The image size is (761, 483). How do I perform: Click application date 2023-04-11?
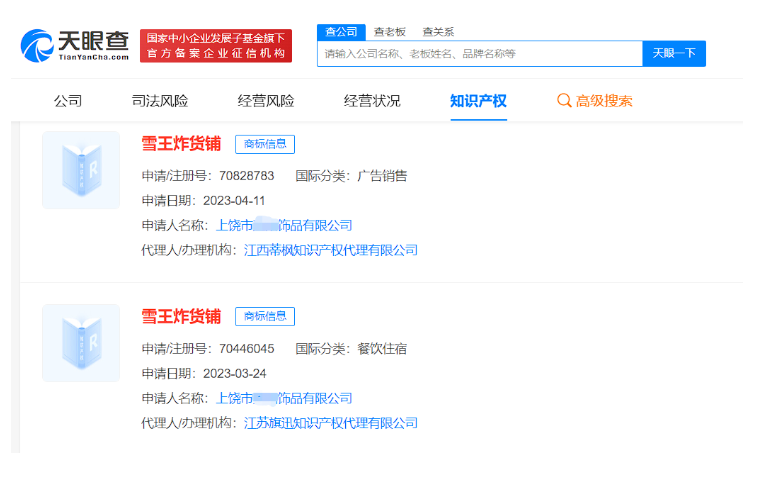(234, 200)
